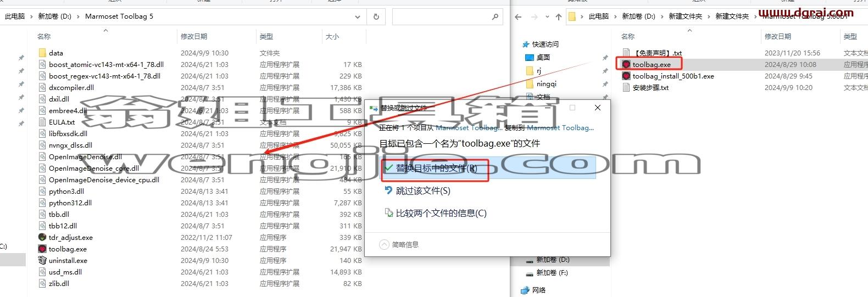Select the data folder icon

point(42,53)
